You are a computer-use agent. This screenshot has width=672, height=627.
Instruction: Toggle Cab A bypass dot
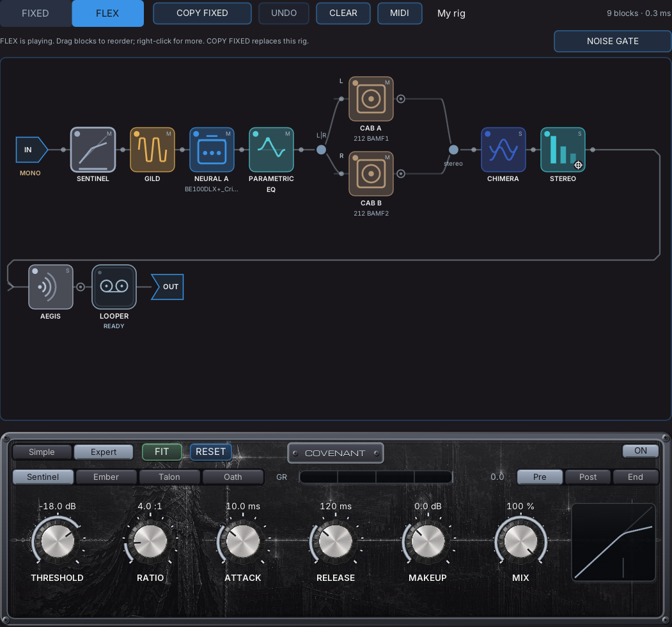pos(356,83)
